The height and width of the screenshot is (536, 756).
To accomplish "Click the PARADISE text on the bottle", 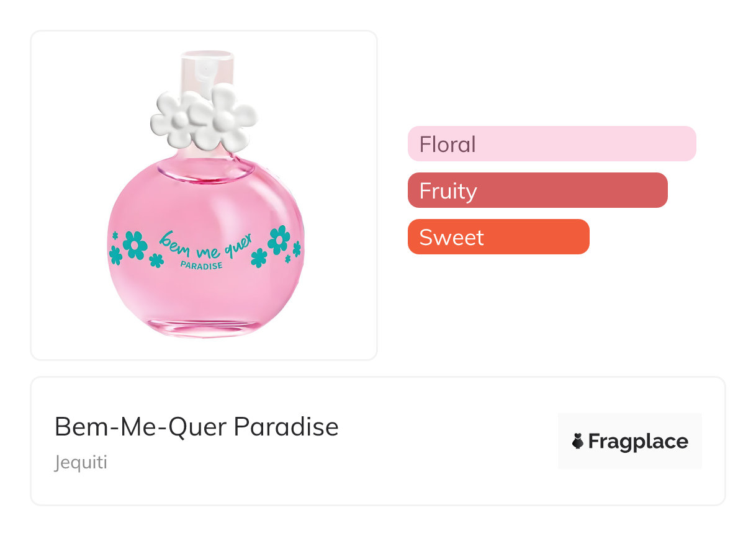I will [201, 265].
